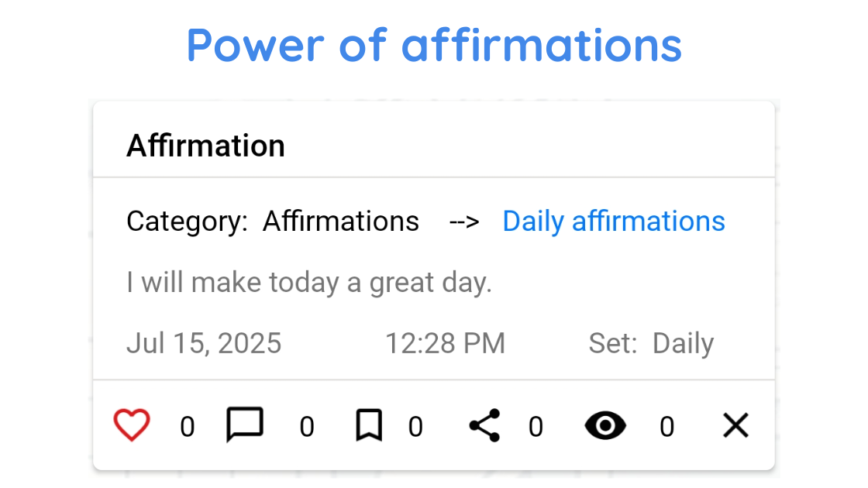
Task: Select the 'I will make today a great day' text
Action: pyautogui.click(x=309, y=283)
